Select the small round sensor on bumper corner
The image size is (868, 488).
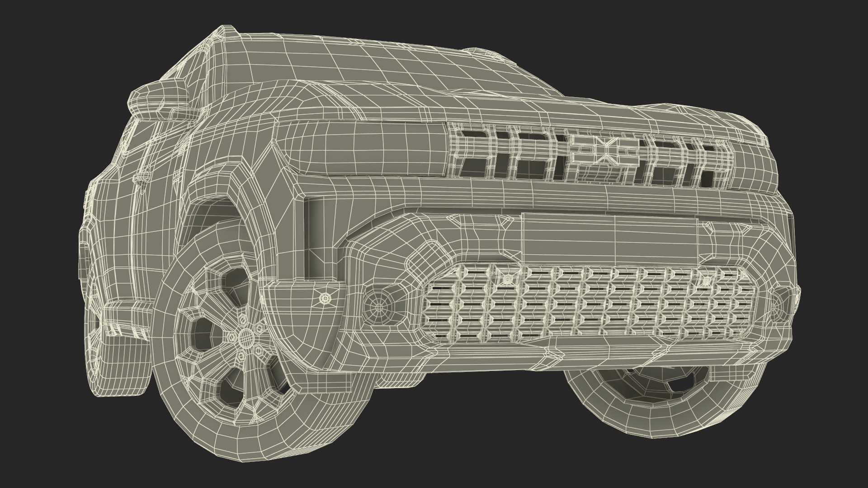[325, 298]
